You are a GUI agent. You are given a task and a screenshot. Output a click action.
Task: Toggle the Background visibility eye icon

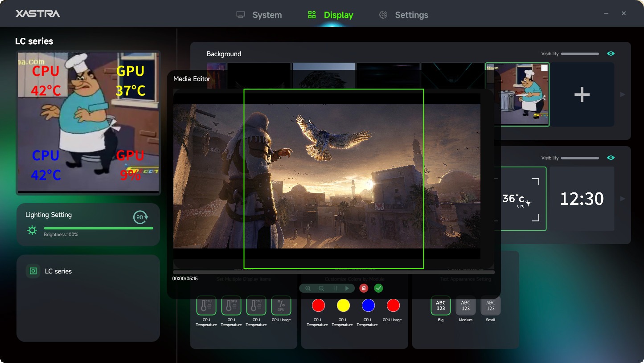coord(611,53)
